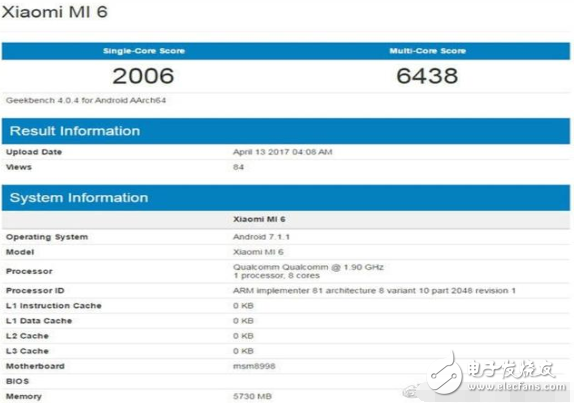Click the Views count value 84
Screen dimensions: 574x403
click(x=238, y=167)
